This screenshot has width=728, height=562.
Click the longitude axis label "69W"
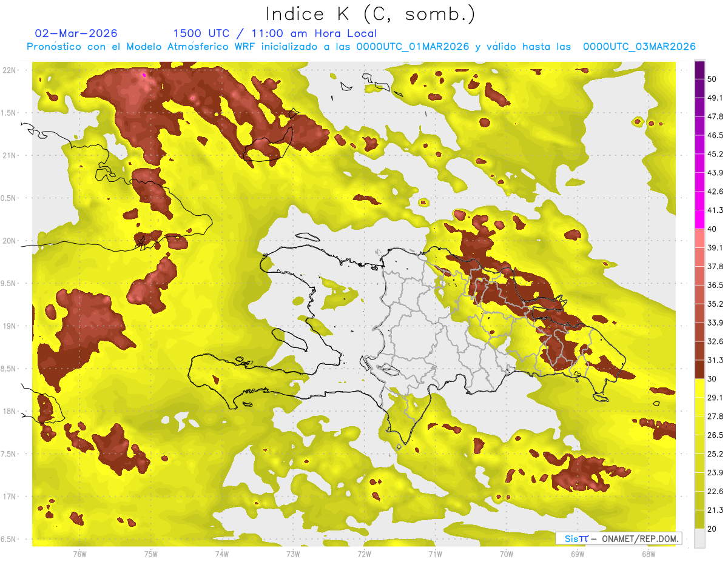tap(577, 554)
